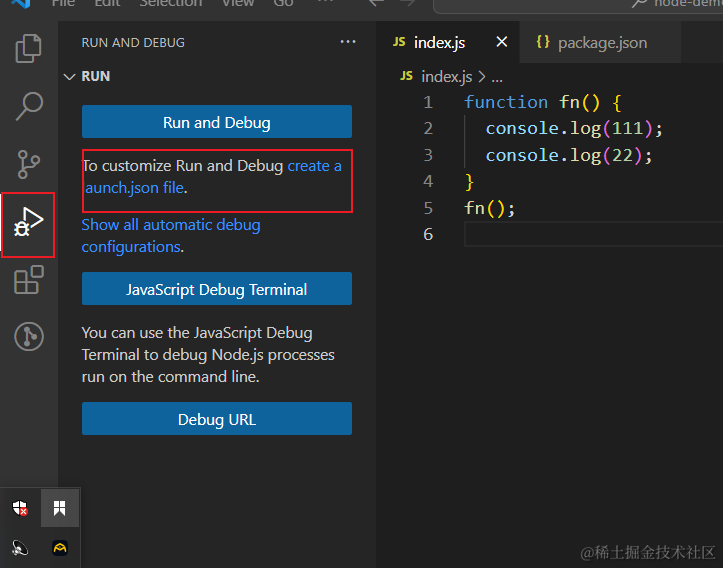
Task: Click line number 6 in the gutter
Action: click(428, 234)
